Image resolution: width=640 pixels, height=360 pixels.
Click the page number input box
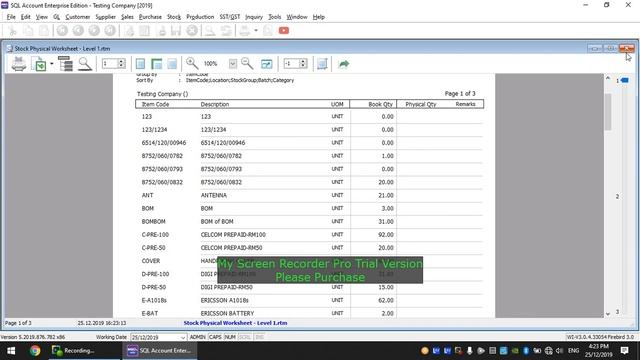coord(110,64)
